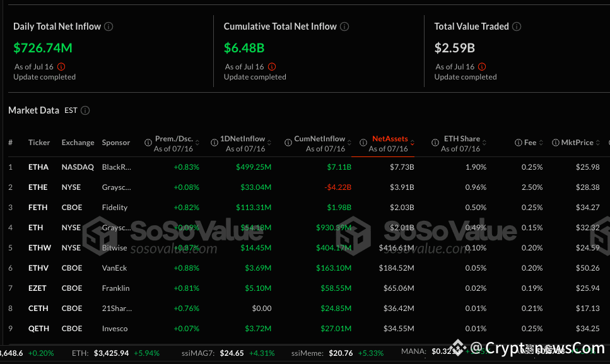610x364 pixels.
Task: Open the EZET ticker row
Action: click(37, 288)
